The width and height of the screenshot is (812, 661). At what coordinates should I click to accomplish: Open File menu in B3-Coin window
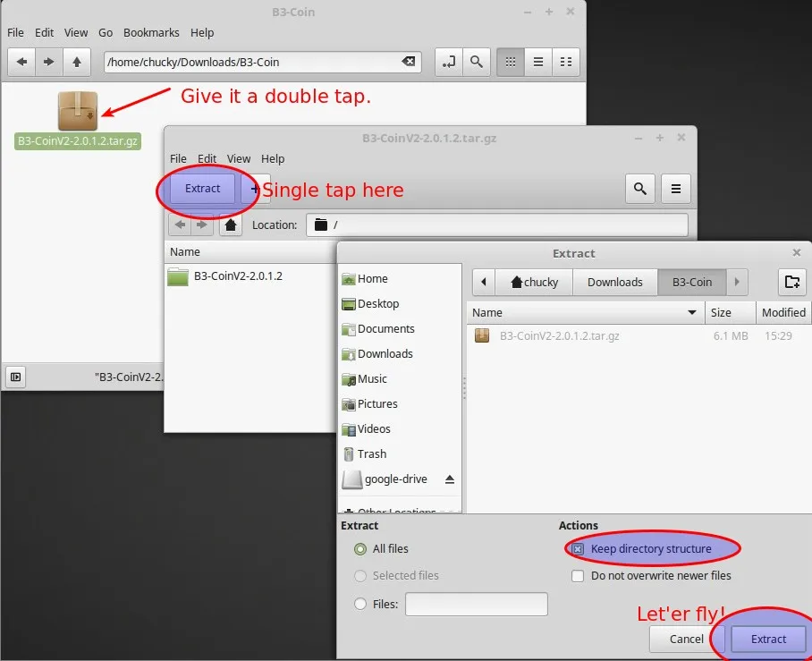point(15,32)
